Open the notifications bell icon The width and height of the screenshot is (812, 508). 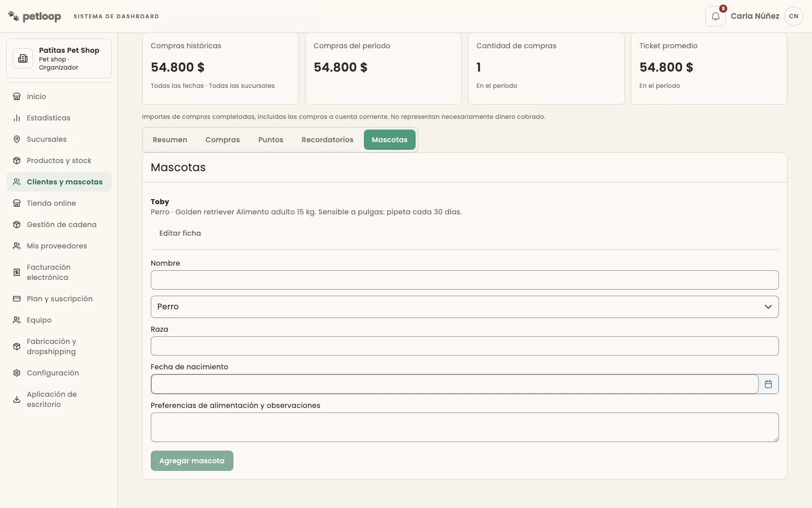(x=715, y=16)
